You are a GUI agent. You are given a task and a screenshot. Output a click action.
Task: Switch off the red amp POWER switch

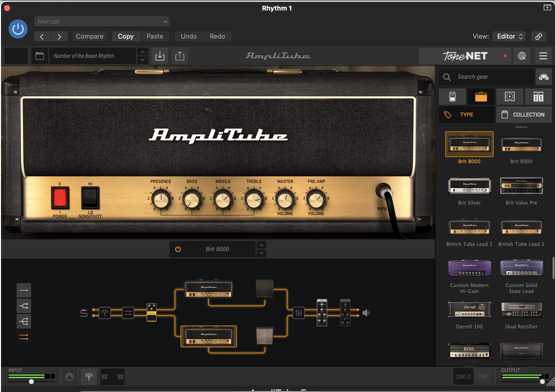[x=60, y=197]
